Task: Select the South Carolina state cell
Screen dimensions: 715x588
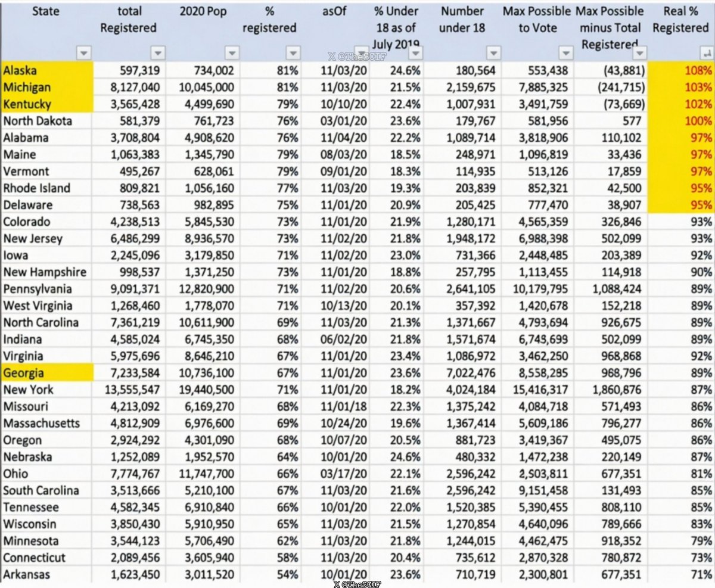Action: [46, 491]
